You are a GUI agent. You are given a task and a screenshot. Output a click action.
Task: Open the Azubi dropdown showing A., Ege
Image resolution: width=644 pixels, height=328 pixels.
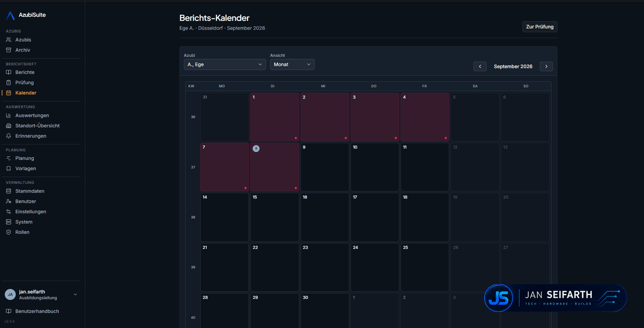tap(225, 64)
